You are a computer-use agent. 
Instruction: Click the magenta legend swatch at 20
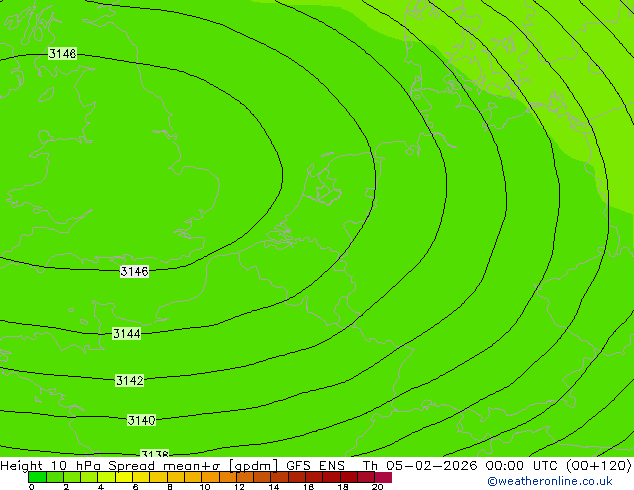(x=383, y=477)
